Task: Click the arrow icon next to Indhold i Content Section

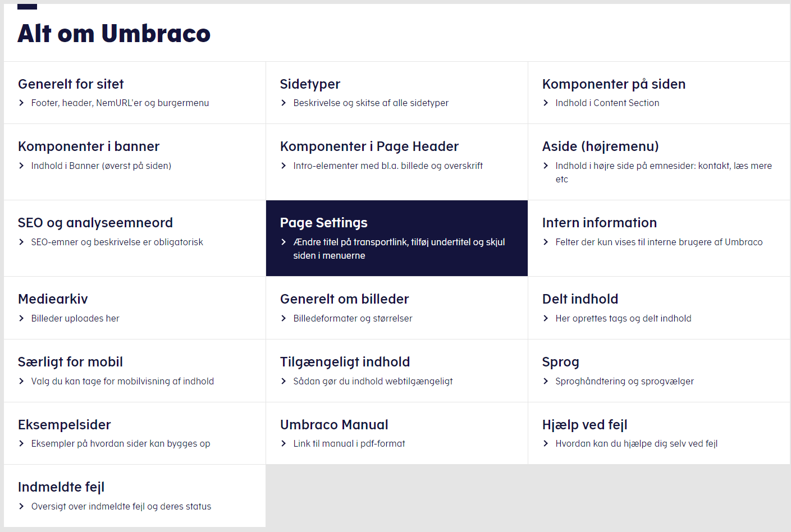Action: point(546,103)
